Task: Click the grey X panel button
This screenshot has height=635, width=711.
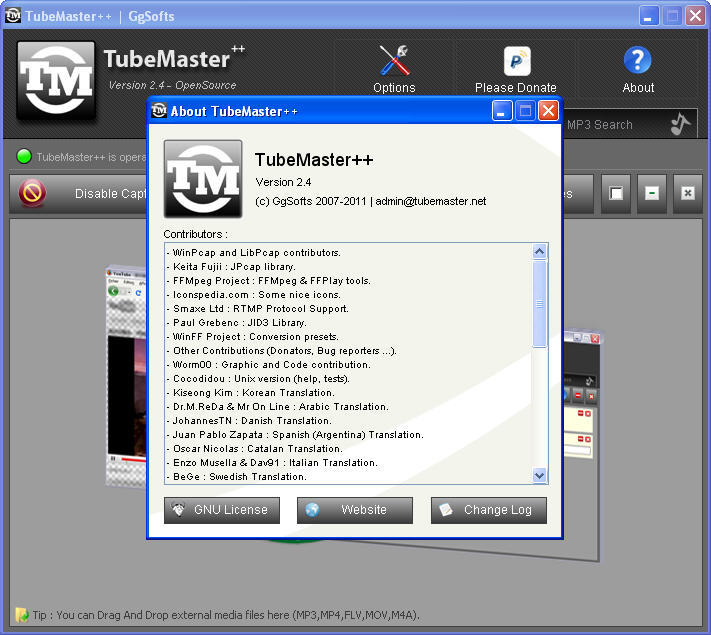Action: tap(687, 194)
